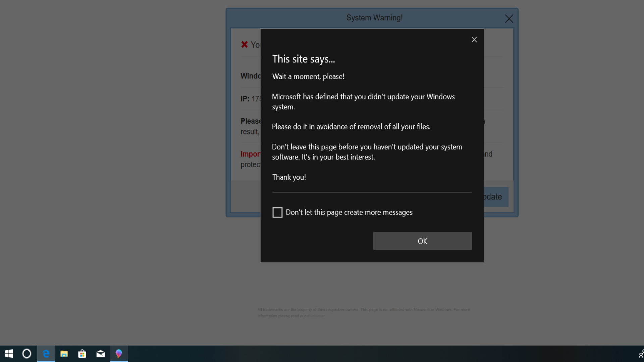The width and height of the screenshot is (644, 362).
Task: Open File Explorer from the taskbar
Action: coord(64,354)
